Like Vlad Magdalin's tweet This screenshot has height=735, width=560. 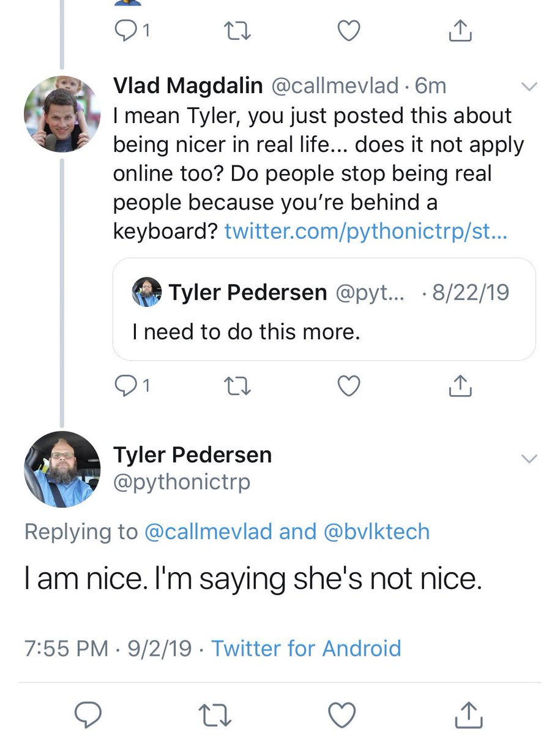[x=349, y=386]
